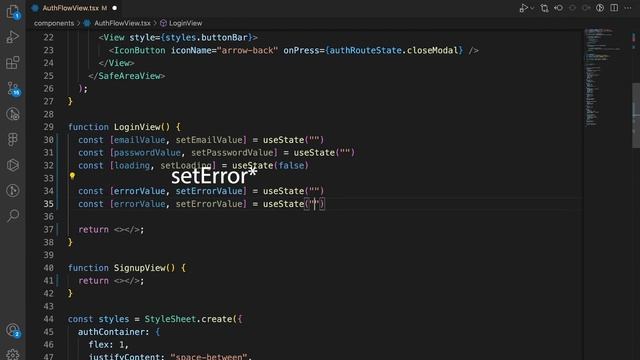Open the Extensions view
The image size is (640, 360).
pyautogui.click(x=13, y=62)
